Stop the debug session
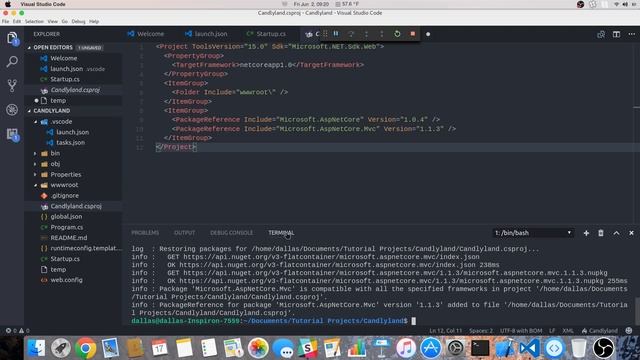Screen dimensions: 640x360 413,34
